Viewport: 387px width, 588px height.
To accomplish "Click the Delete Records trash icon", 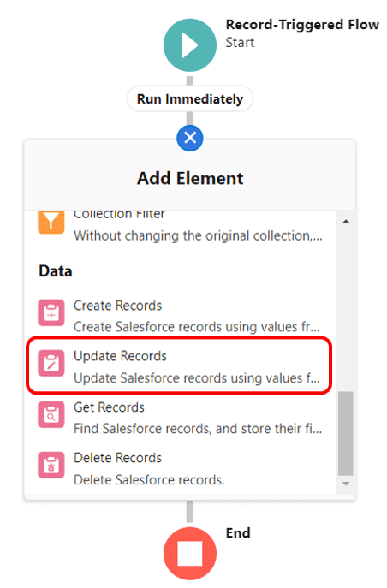I will tap(51, 466).
